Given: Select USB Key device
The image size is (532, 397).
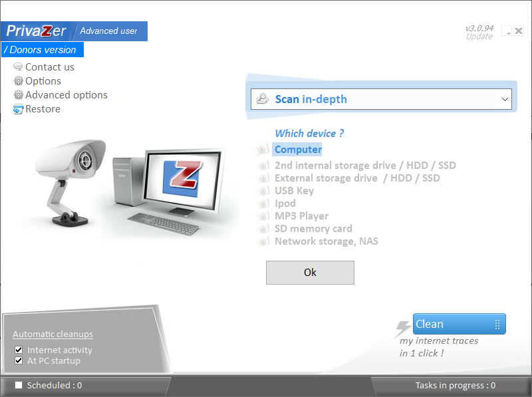Looking at the screenshot, I should point(294,191).
